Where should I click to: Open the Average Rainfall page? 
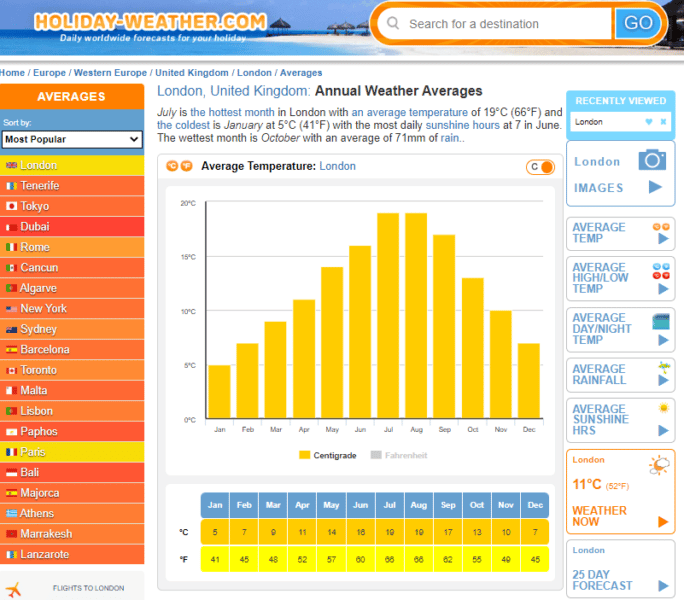click(620, 375)
